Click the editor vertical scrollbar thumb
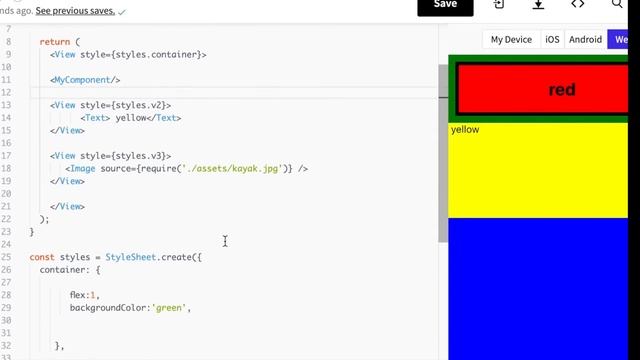The image size is (640, 360). pos(443,153)
